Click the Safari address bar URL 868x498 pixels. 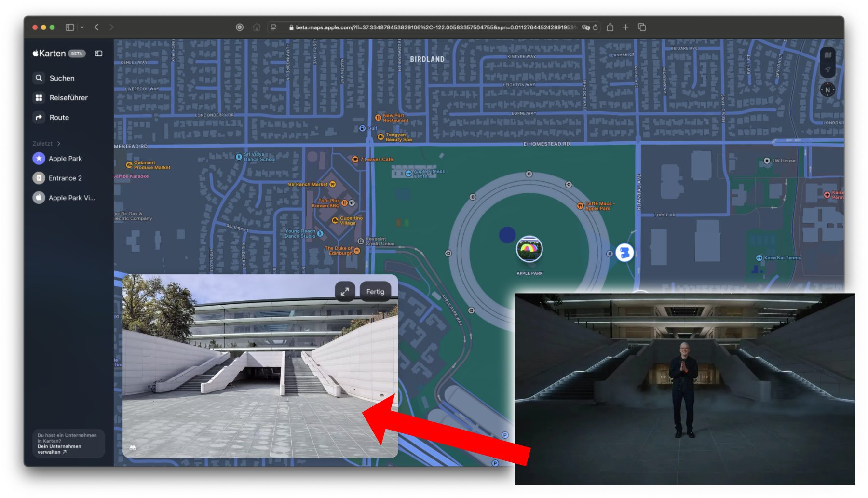tap(434, 27)
